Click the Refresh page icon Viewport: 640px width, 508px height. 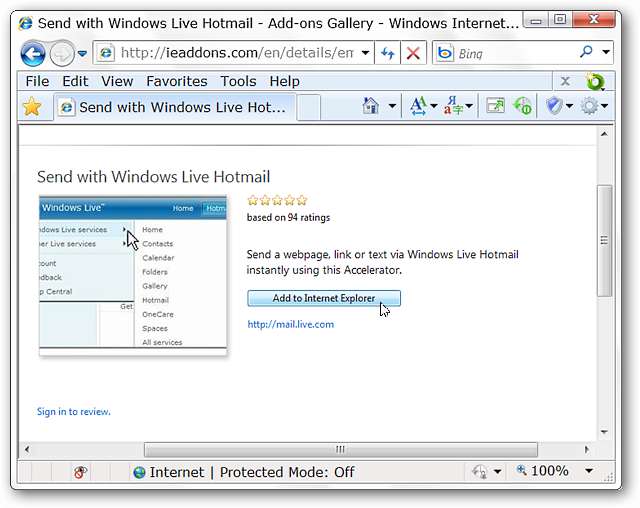(x=387, y=53)
